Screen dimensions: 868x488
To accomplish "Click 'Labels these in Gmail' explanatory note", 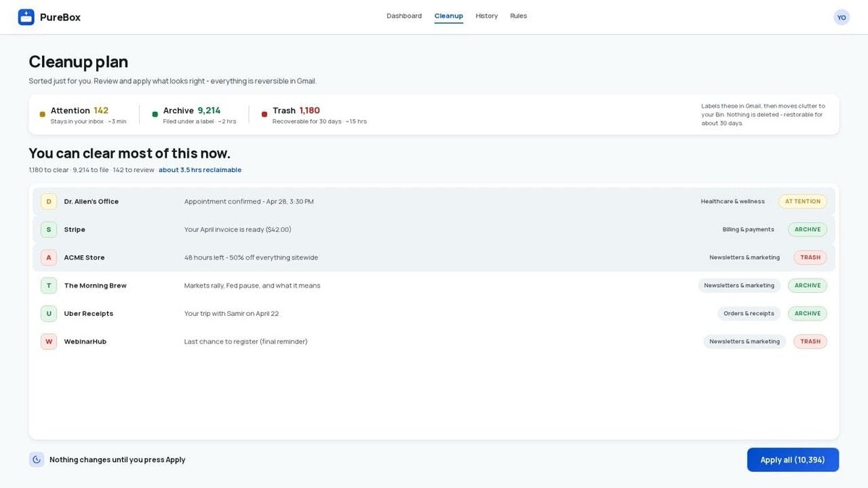I will (764, 114).
